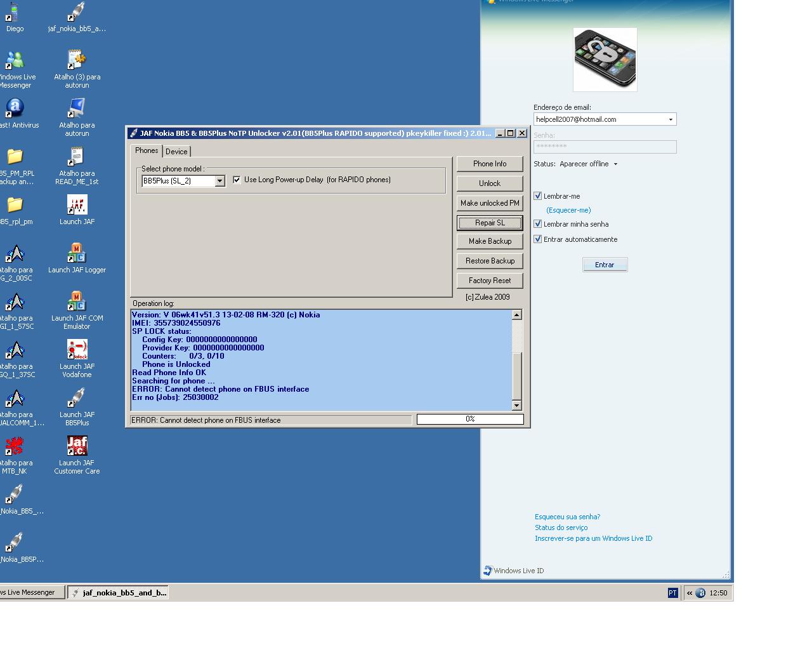Toggle Lembrar minha senha checkbox
Screen dimensions: 812x650
[537, 224]
